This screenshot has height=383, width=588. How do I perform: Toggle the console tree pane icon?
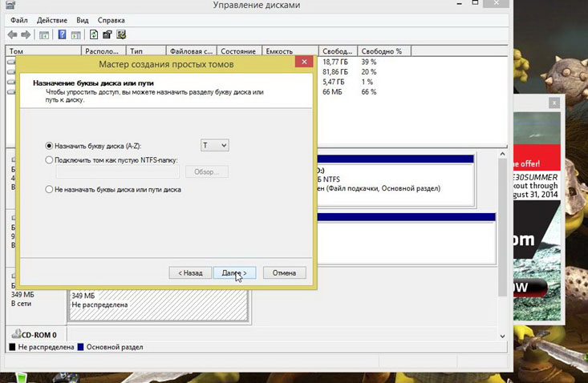pos(44,35)
